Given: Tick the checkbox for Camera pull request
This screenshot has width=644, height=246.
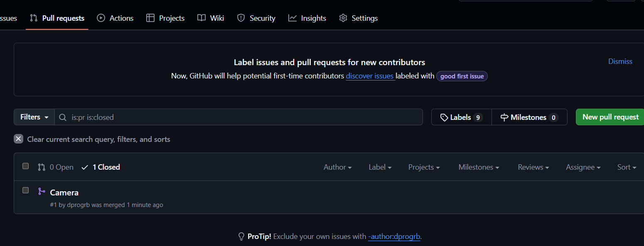Looking at the screenshot, I should pyautogui.click(x=26, y=190).
